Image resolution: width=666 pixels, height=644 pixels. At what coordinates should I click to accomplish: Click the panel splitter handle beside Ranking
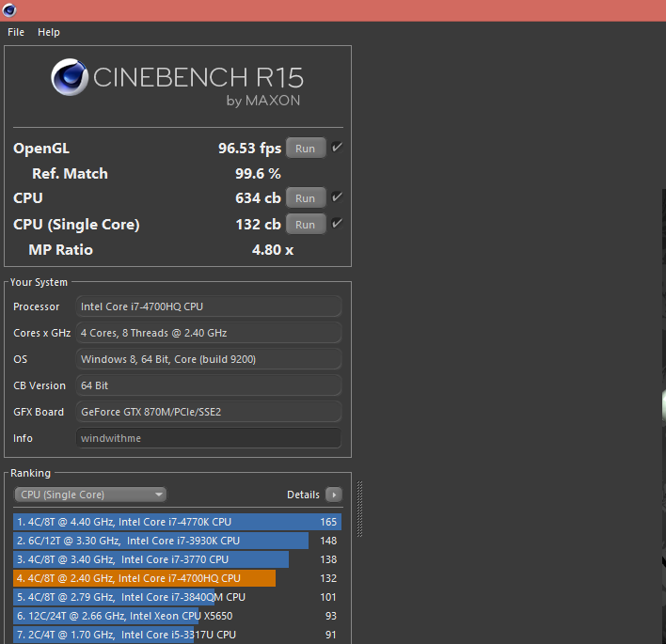pyautogui.click(x=359, y=509)
